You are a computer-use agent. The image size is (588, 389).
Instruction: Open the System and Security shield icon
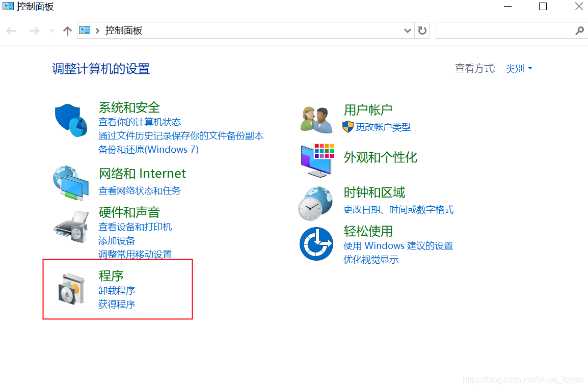71,120
